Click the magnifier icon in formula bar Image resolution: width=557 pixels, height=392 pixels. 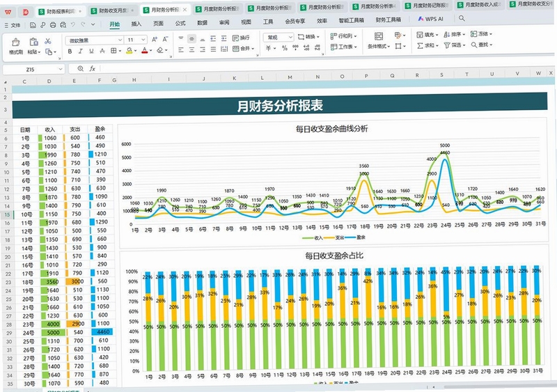click(x=81, y=69)
